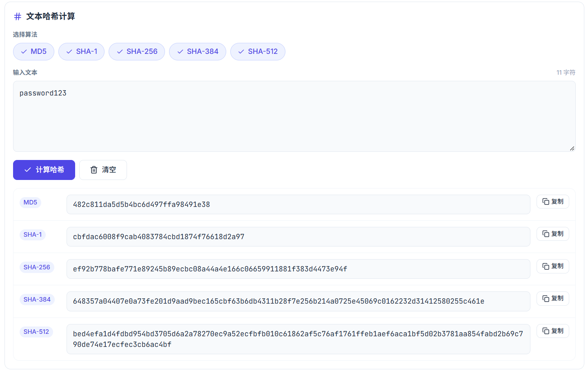The image size is (588, 373).
Task: Click the MD5 result row label
Action: pos(30,202)
